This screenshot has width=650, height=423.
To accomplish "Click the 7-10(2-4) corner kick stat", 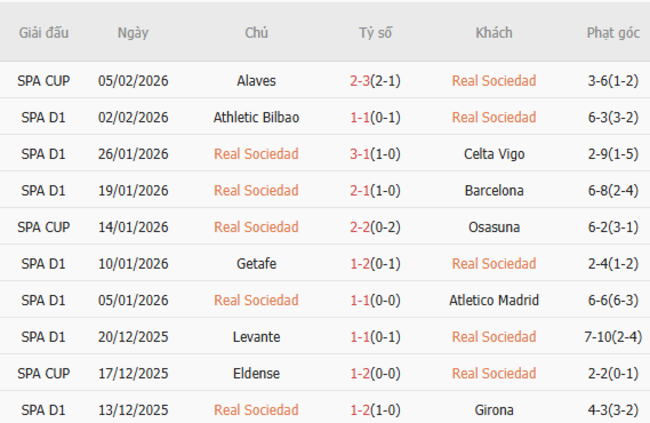I will tap(613, 337).
